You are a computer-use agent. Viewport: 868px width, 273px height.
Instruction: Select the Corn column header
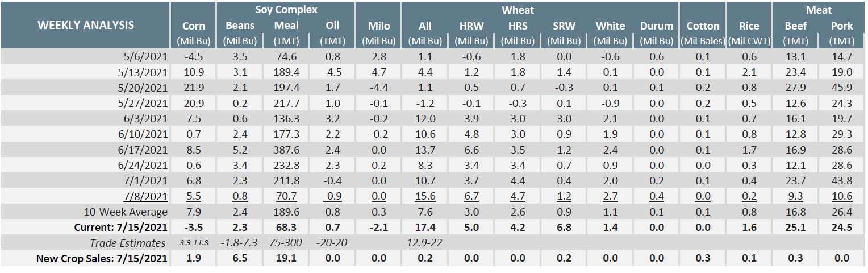[x=194, y=26]
